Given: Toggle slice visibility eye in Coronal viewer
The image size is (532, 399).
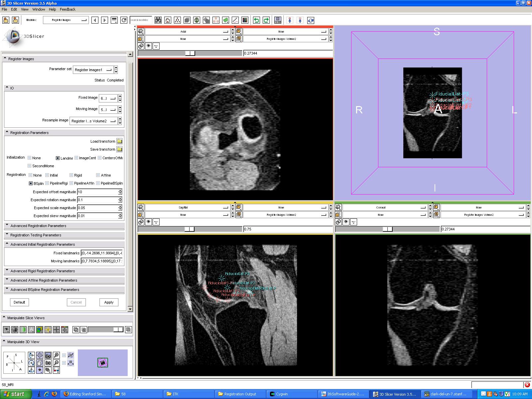Looking at the screenshot, I should click(x=346, y=222).
